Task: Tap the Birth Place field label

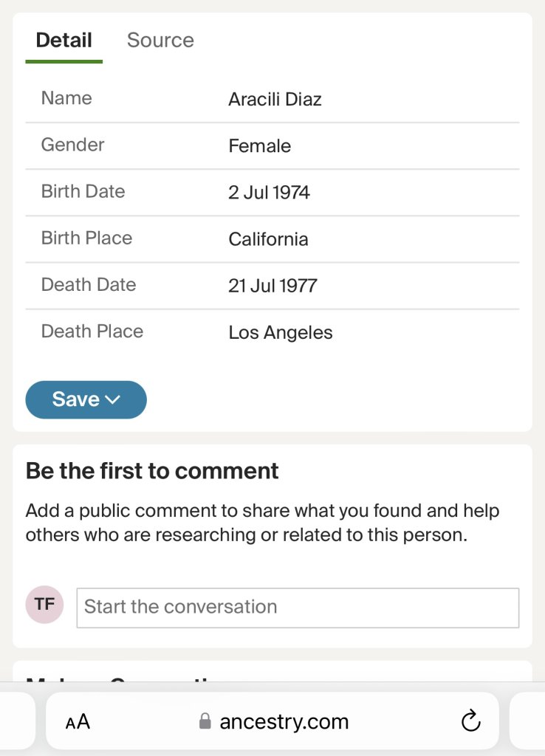Action: point(86,238)
